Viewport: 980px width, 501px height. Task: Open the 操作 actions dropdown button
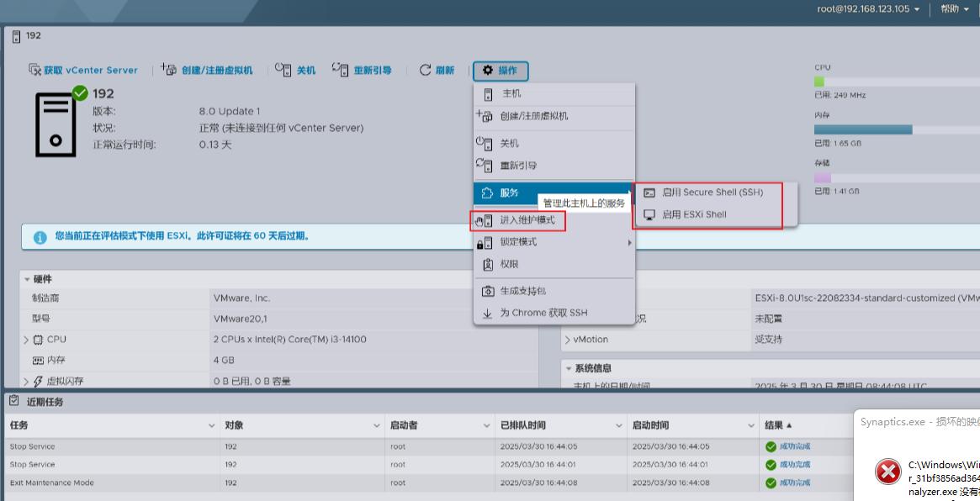[x=501, y=71]
